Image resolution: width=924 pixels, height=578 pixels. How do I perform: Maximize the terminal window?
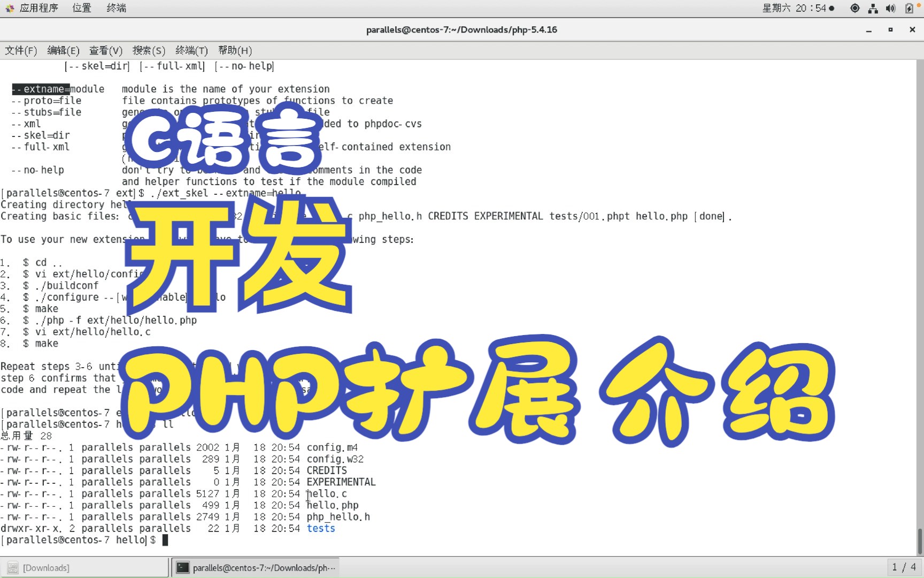coord(890,30)
